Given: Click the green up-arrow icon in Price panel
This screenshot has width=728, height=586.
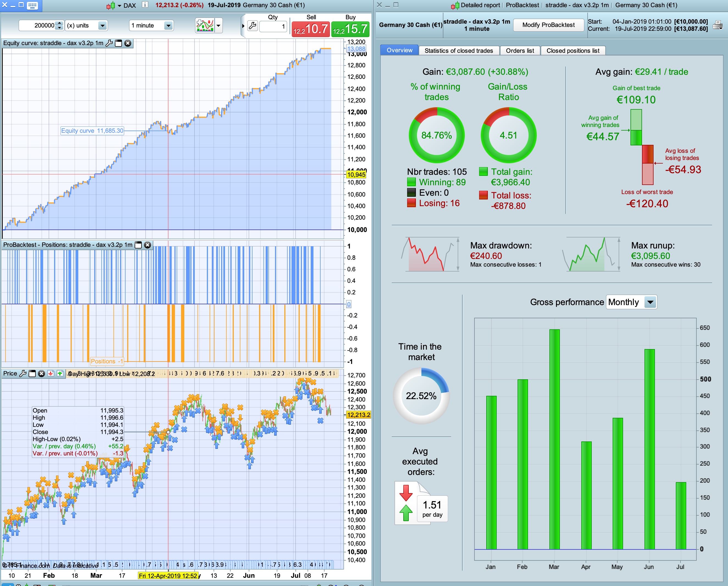Looking at the screenshot, I should pos(60,373).
